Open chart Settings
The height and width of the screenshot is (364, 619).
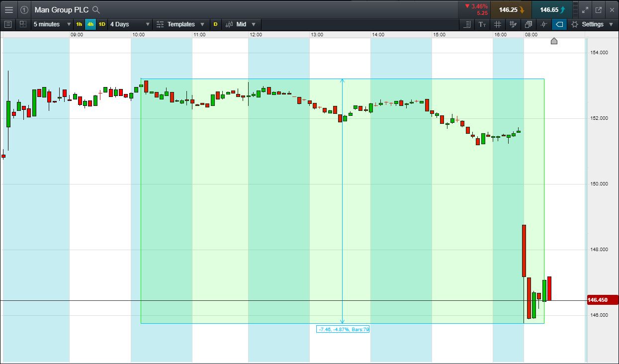click(x=592, y=24)
